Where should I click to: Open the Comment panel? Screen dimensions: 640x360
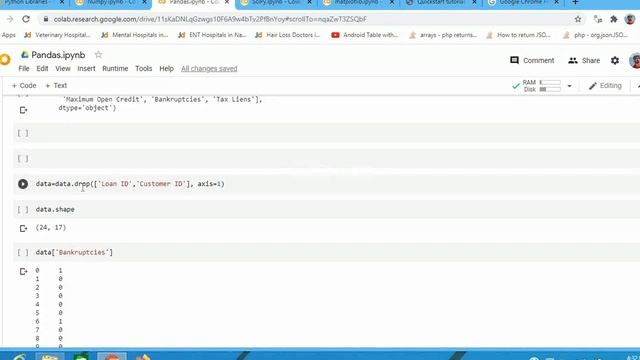tap(532, 60)
